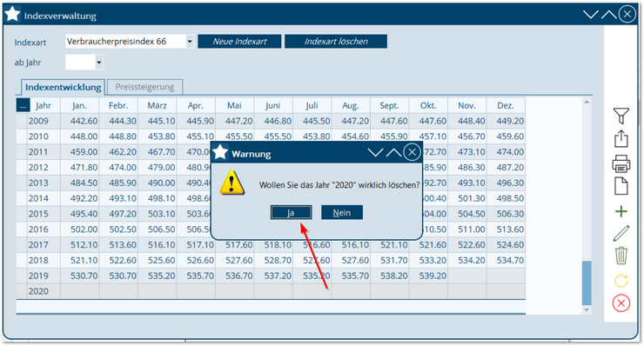Open the Indexart dropdown arrow
This screenshot has width=644, height=346.
190,42
